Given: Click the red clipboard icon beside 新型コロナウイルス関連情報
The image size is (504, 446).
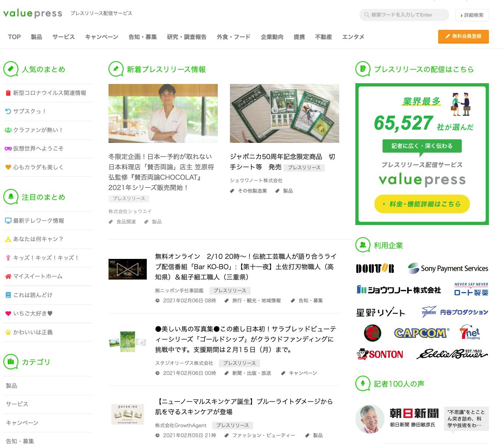Looking at the screenshot, I should (x=8, y=93).
